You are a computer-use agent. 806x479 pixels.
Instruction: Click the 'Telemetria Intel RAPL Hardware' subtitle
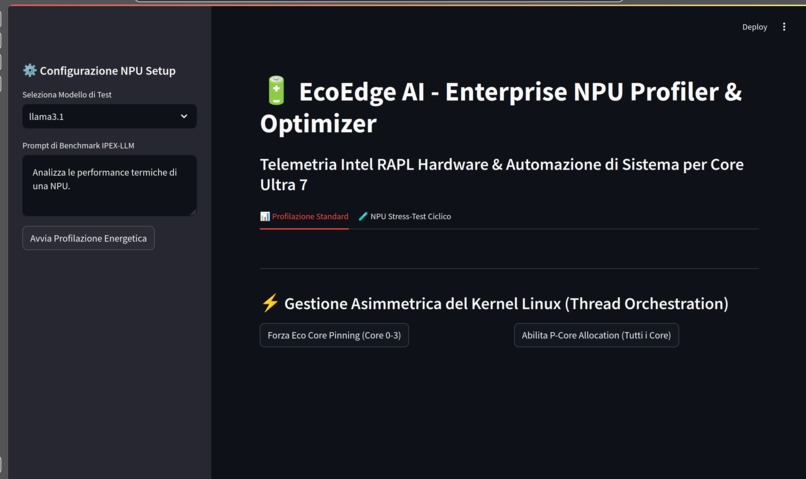pyautogui.click(x=502, y=174)
